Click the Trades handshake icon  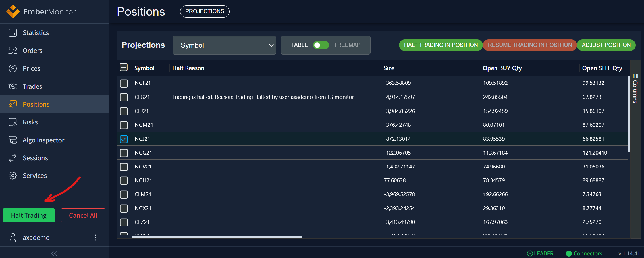coord(13,86)
